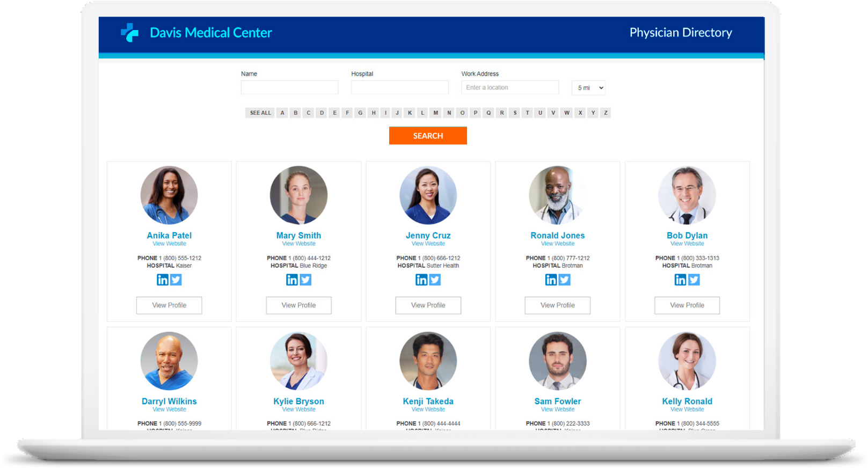
Task: Open Ronald Jones's Twitter icon
Action: [x=564, y=280]
